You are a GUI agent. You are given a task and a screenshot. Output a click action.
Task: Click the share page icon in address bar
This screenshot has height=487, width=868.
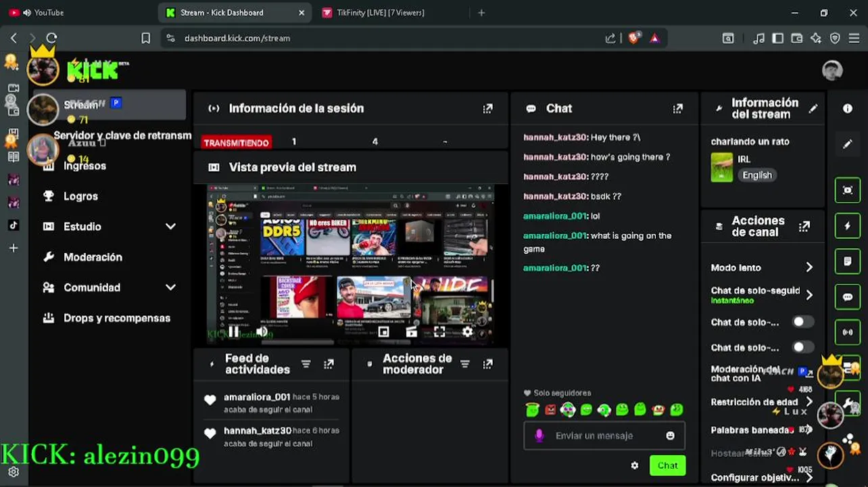click(610, 39)
